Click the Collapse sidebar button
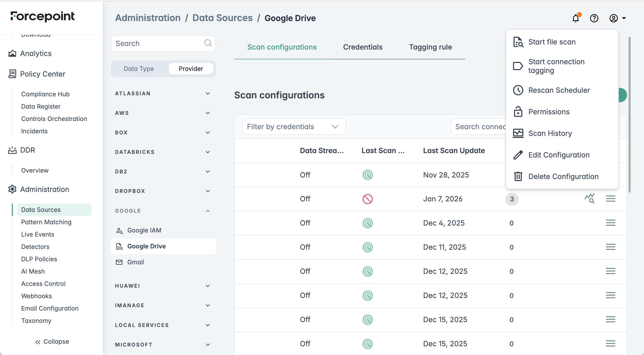 tap(52, 342)
